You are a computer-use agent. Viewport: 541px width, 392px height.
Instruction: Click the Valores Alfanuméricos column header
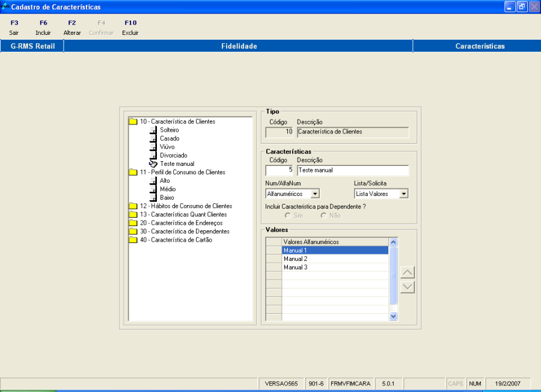[335, 242]
